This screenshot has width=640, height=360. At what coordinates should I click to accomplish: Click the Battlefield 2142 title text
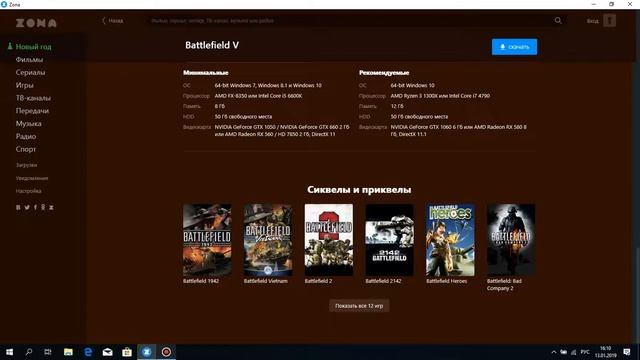click(x=383, y=281)
